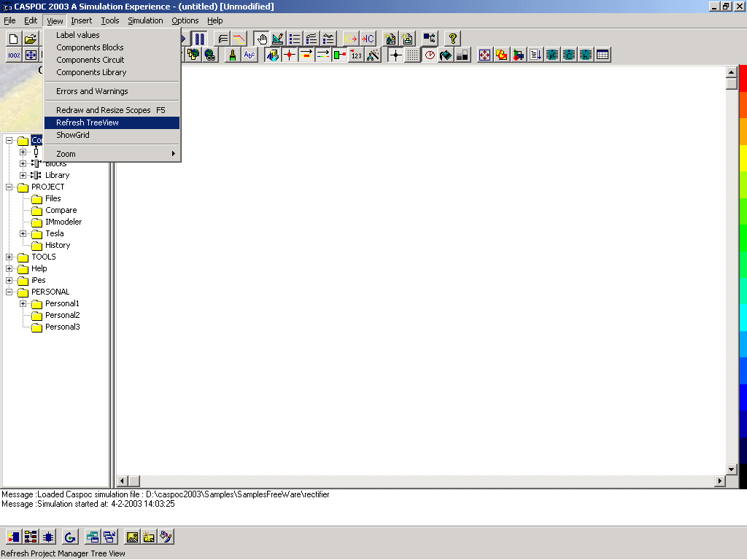Viewport: 747px width, 560px height.
Task: Select Components Circuit menu entry
Action: [x=112, y=60]
